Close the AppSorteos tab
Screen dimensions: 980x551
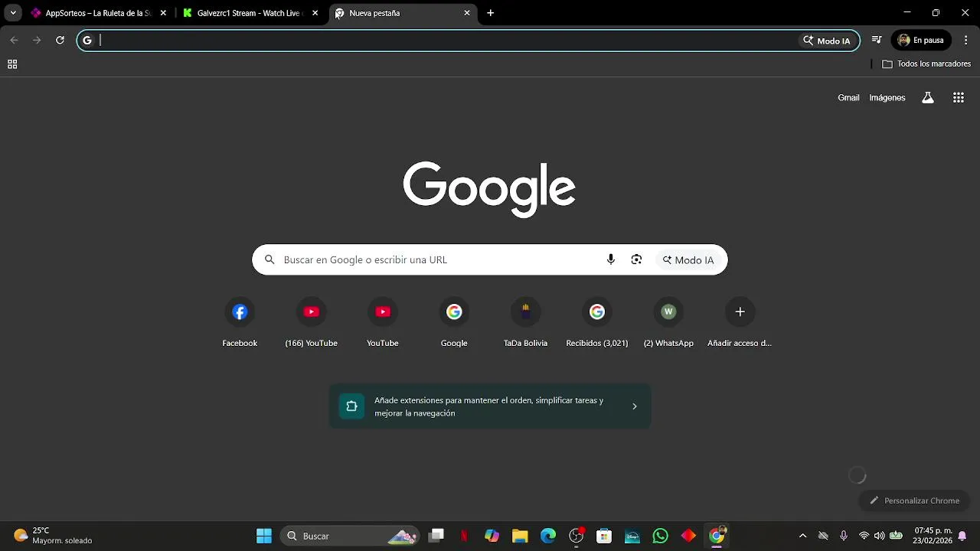pos(163,13)
